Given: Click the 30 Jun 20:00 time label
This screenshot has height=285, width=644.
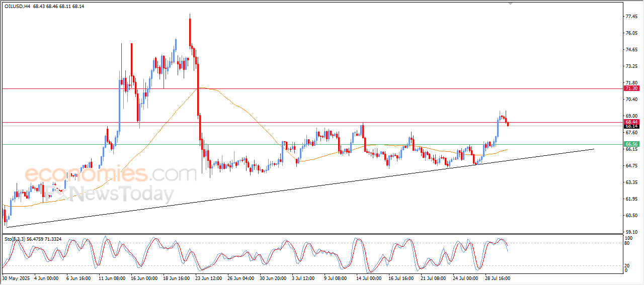Looking at the screenshot, I should (272, 277).
